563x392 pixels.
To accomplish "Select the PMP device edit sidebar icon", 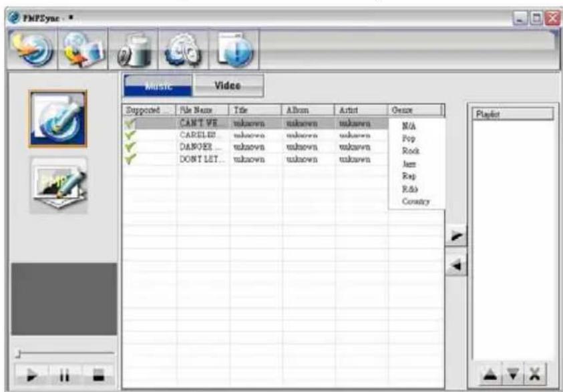I will [59, 184].
